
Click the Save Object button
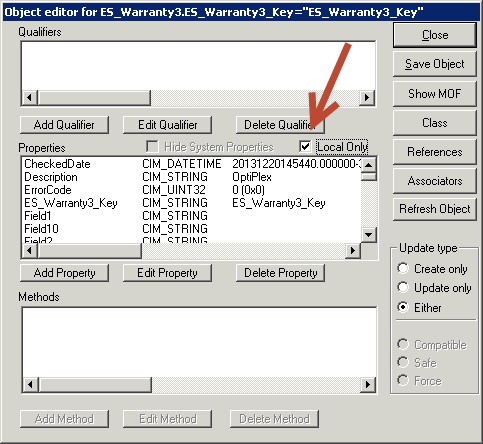click(435, 64)
